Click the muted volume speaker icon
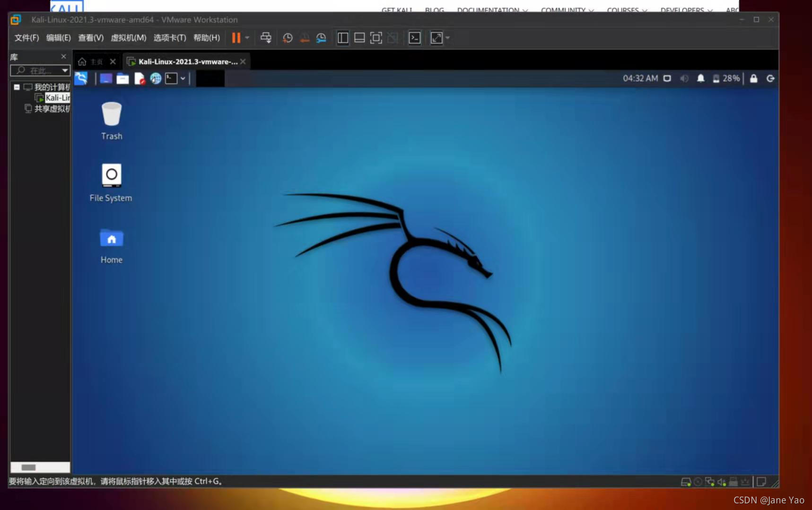 pyautogui.click(x=684, y=78)
